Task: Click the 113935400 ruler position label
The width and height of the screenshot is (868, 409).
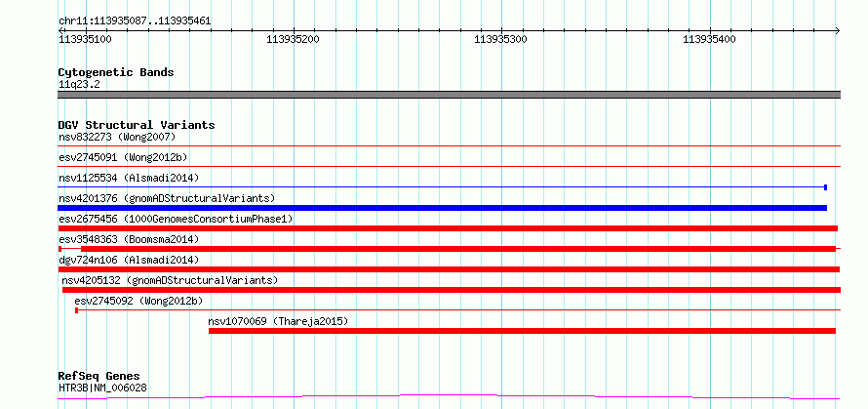Action: click(709, 39)
